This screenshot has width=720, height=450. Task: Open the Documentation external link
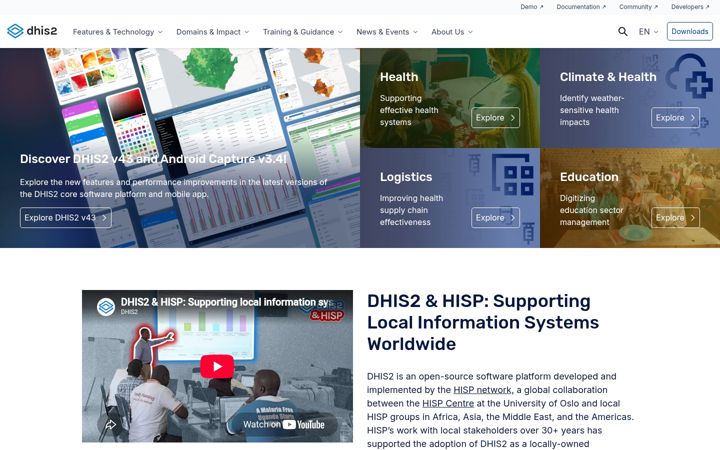coord(581,7)
